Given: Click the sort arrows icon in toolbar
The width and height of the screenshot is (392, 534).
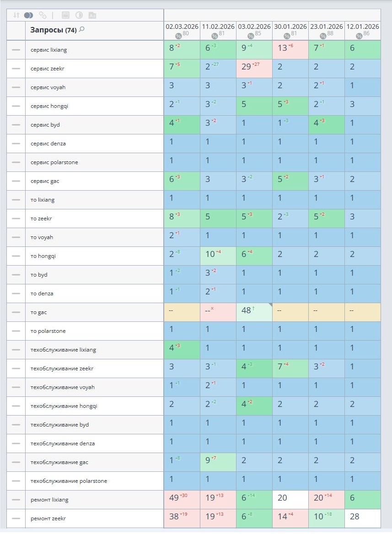Looking at the screenshot, I should pos(16,15).
